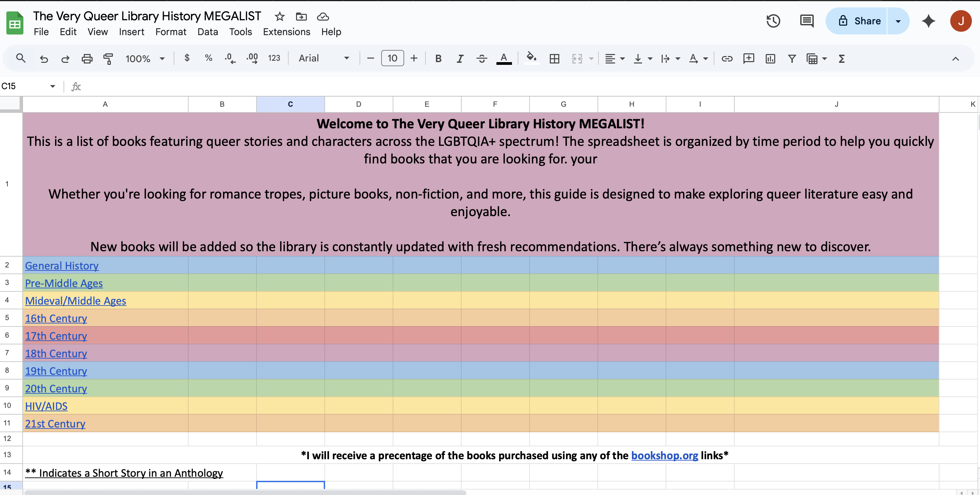Image resolution: width=980 pixels, height=495 pixels.
Task: Open the 19th Century link
Action: pos(56,371)
